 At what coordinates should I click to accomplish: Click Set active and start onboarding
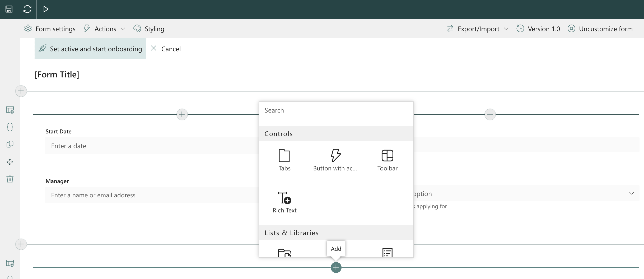pyautogui.click(x=90, y=49)
